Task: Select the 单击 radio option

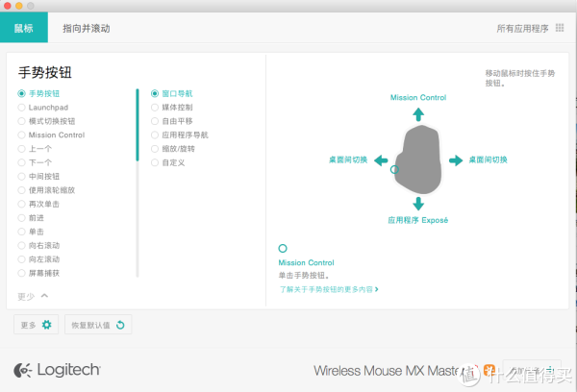Action: tap(21, 232)
